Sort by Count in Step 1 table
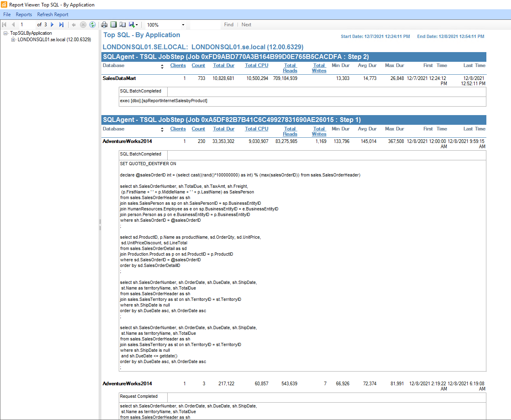The height and width of the screenshot is (420, 511). coord(198,129)
